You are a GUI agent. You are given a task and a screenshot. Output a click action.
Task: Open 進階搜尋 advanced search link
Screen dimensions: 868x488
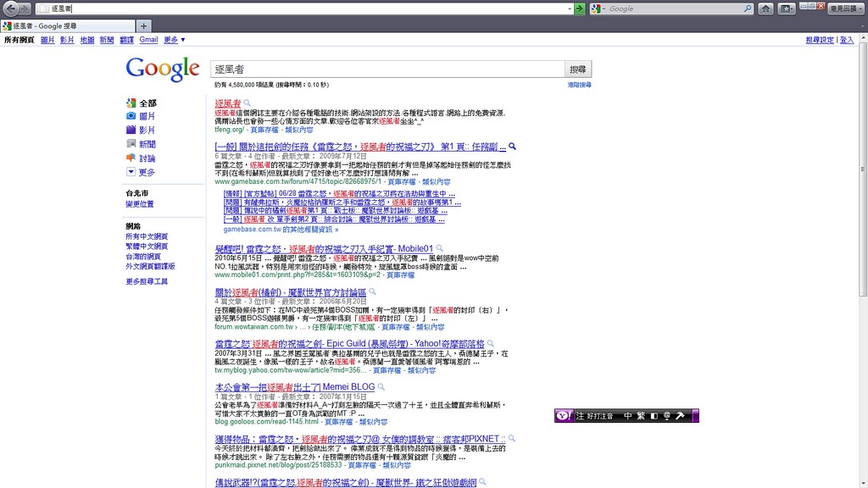tap(579, 85)
